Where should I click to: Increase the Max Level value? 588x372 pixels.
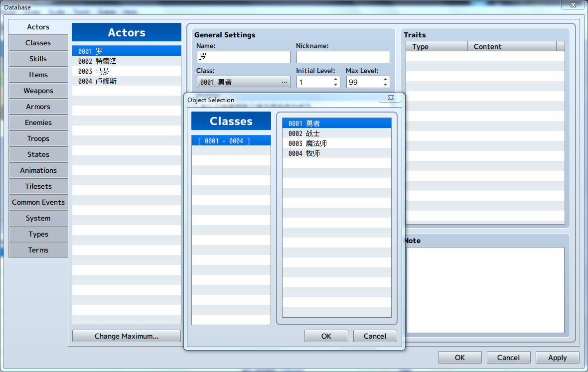385,79
